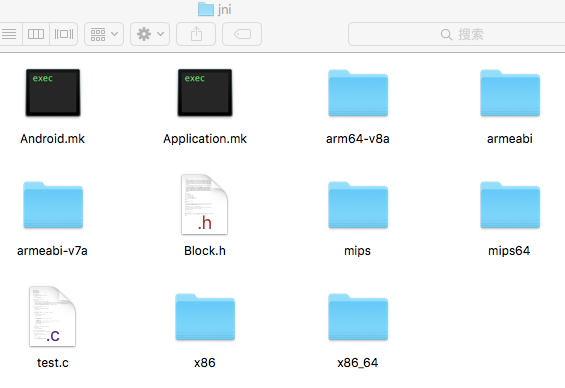Screen dimensions: 565x388
Task: Open the arm64-v8a folder icon
Action: point(358,93)
